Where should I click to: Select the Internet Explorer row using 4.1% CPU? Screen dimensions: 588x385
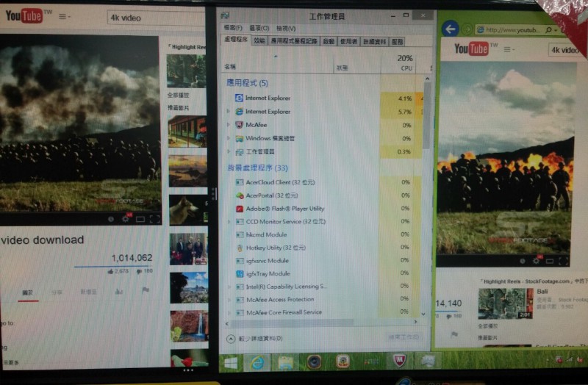point(323,98)
